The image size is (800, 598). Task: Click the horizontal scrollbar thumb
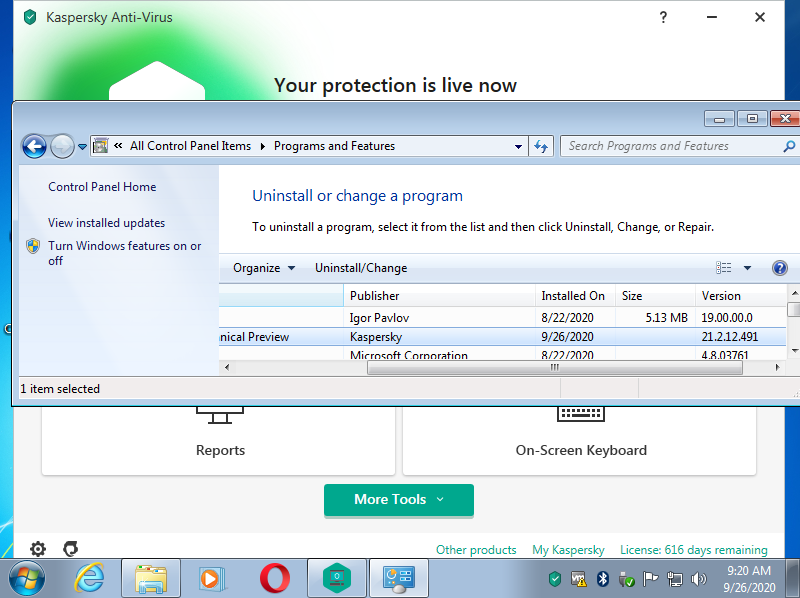555,367
